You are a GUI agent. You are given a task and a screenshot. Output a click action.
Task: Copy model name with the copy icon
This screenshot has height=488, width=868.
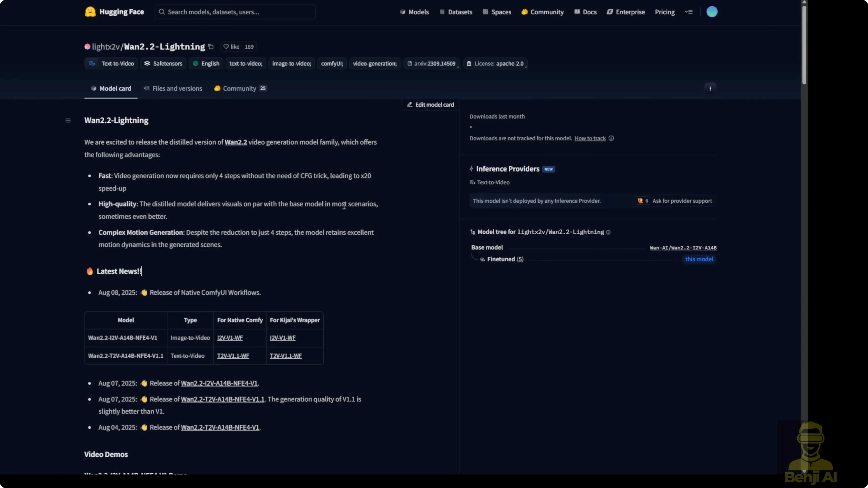coord(211,46)
